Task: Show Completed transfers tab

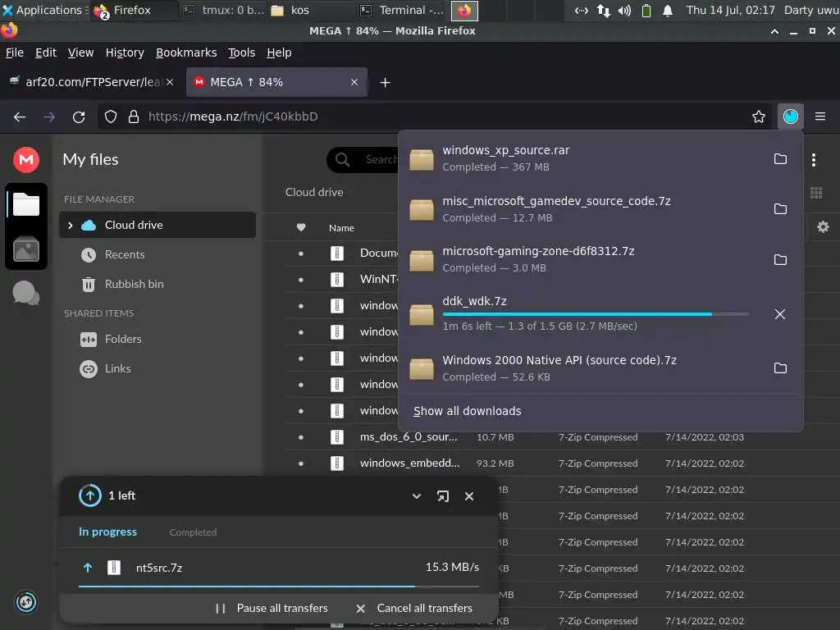Action: [193, 532]
